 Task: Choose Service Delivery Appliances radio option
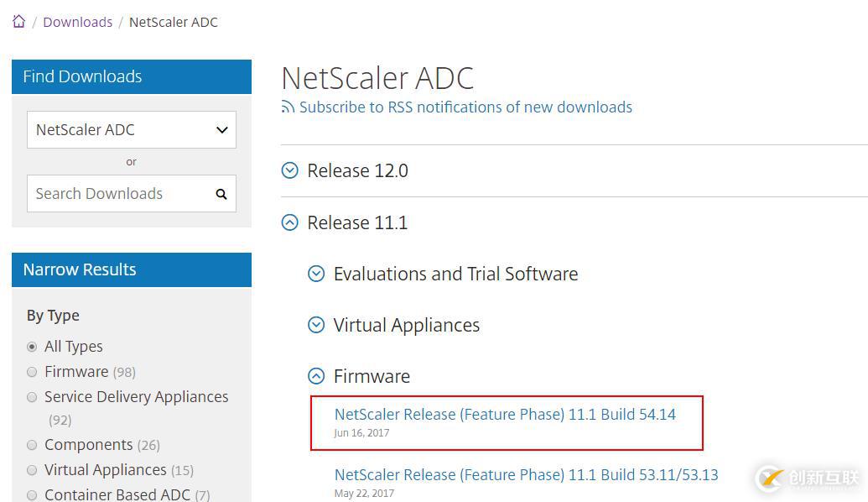[x=32, y=397]
